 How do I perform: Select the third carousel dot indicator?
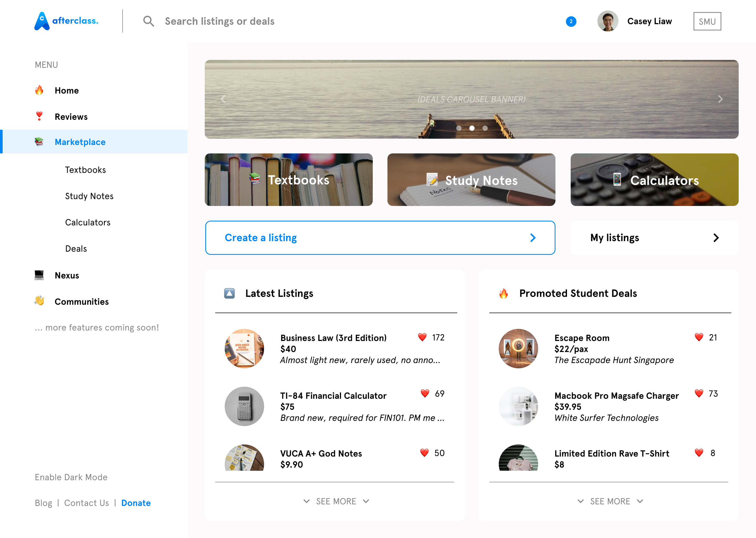pyautogui.click(x=485, y=128)
